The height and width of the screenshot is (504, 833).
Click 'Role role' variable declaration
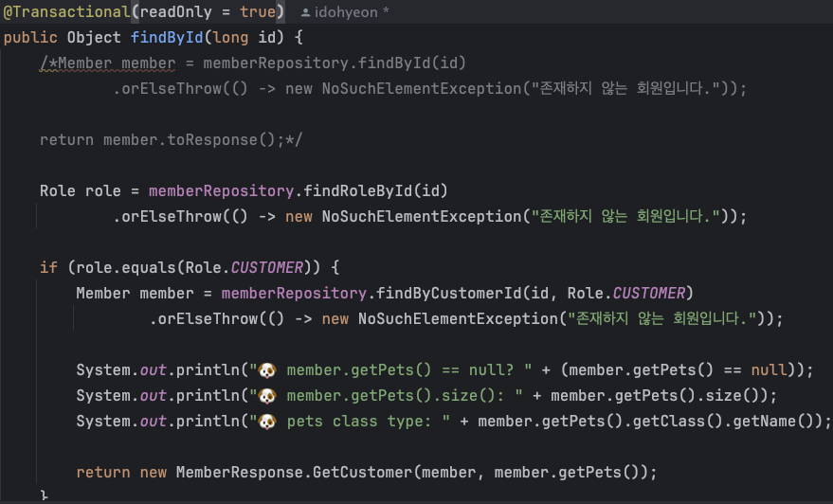coord(81,190)
